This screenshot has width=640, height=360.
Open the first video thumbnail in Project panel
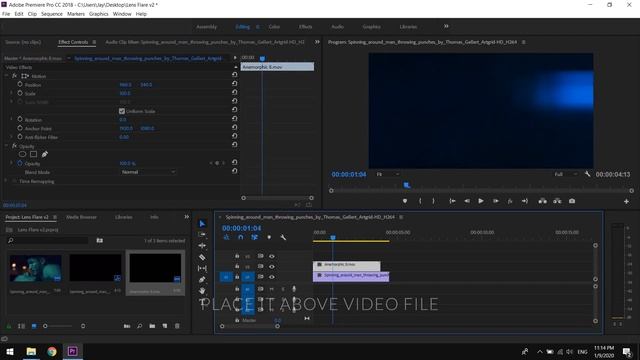[x=36, y=268]
